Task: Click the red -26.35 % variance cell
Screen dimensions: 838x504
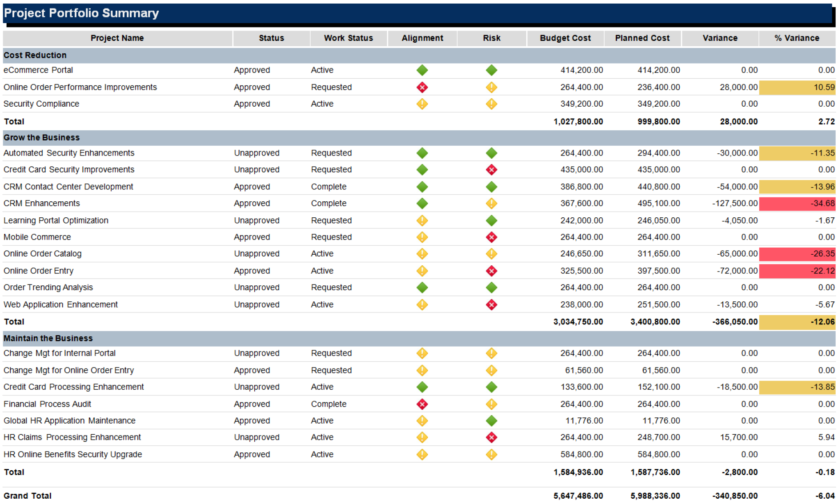Action: point(797,254)
